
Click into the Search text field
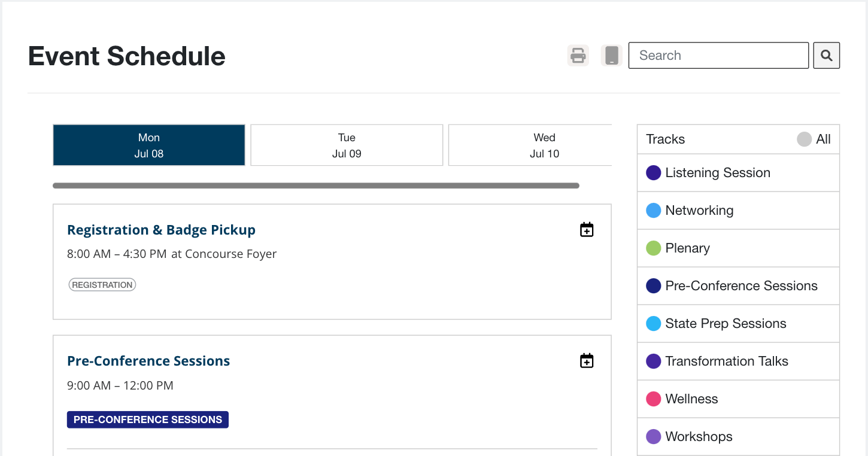(718, 56)
